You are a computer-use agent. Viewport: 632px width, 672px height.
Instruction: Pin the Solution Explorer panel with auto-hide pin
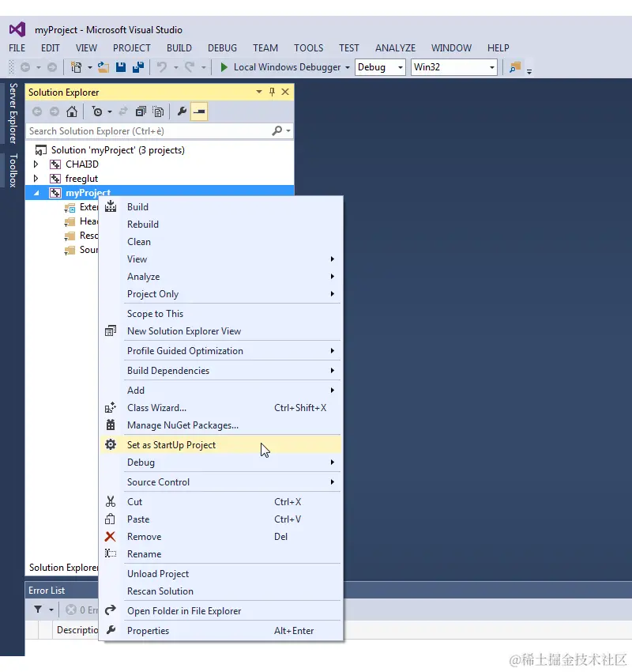pyautogui.click(x=272, y=92)
